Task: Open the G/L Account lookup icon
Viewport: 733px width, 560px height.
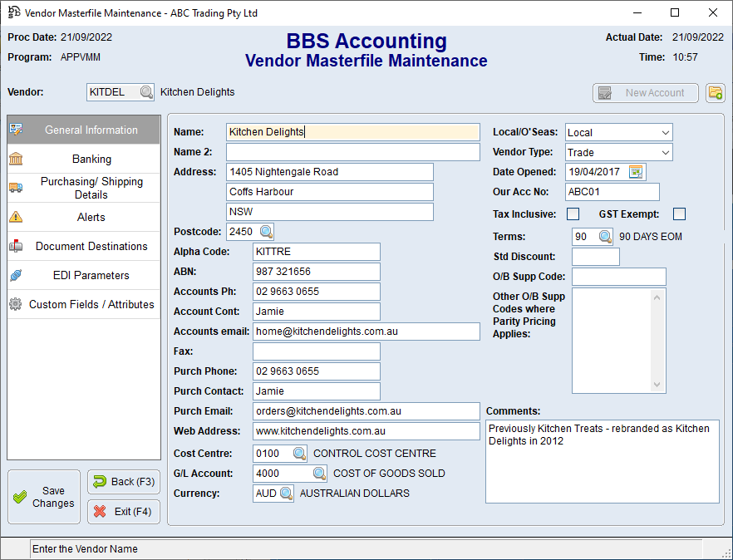Action: pos(319,474)
